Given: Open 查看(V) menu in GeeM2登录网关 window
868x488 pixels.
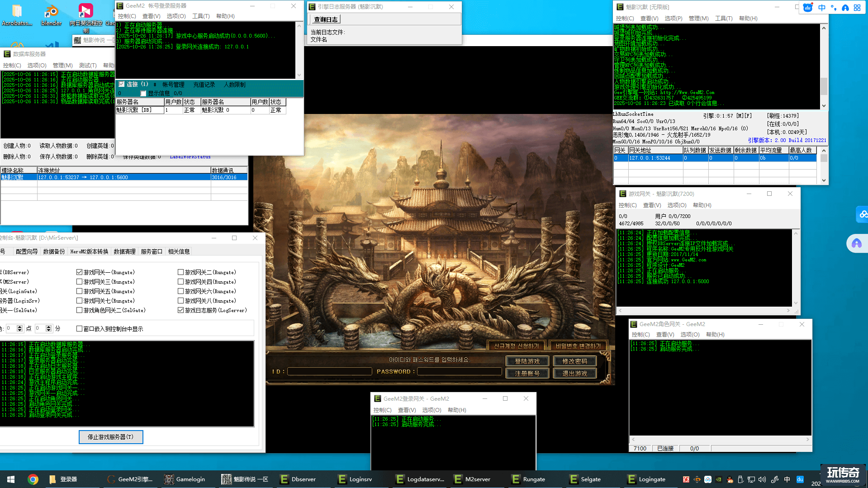Looking at the screenshot, I should (x=407, y=410).
